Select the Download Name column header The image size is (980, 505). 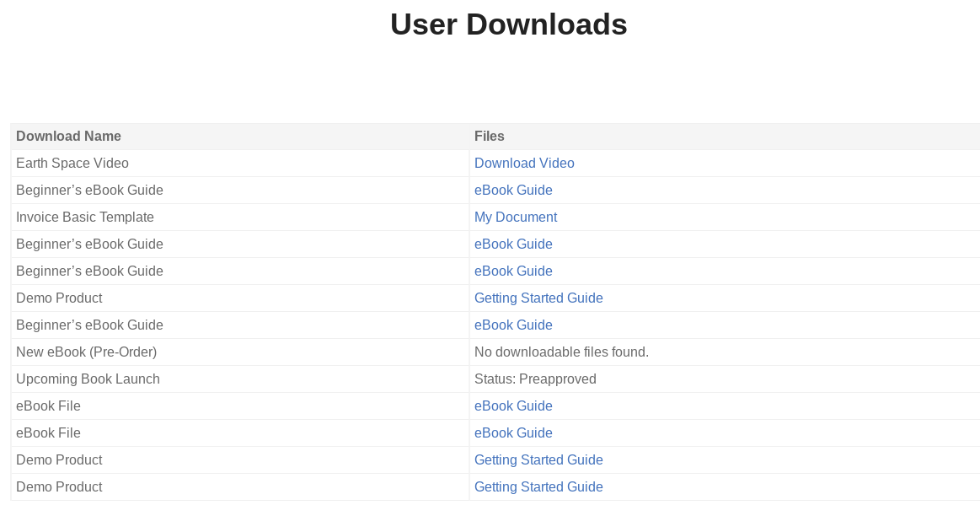click(68, 136)
